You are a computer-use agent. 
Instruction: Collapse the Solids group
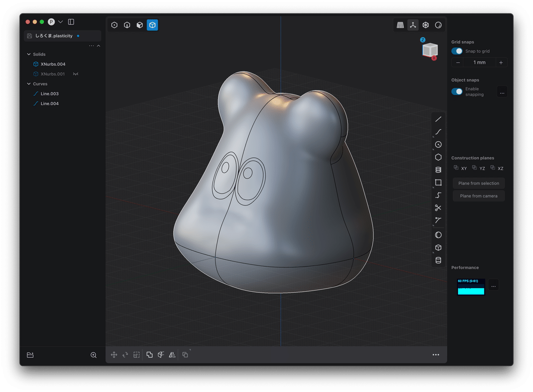click(29, 54)
